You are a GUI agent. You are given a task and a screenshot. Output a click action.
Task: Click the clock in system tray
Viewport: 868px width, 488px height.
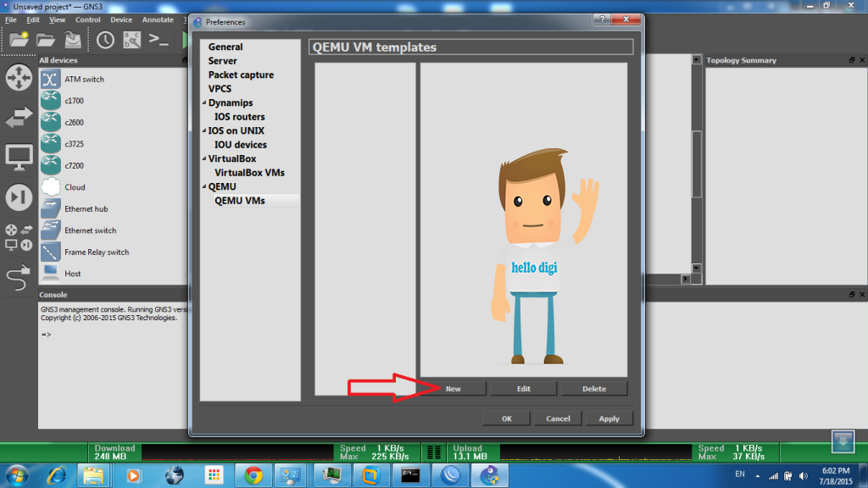pos(836,476)
